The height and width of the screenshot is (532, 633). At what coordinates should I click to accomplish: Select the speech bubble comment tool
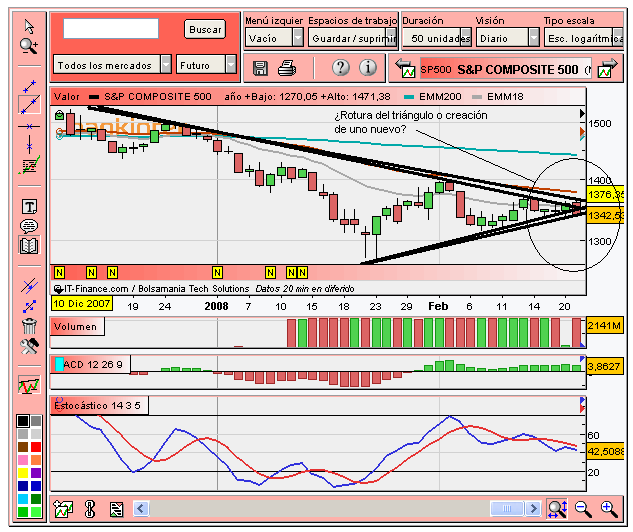[29, 226]
